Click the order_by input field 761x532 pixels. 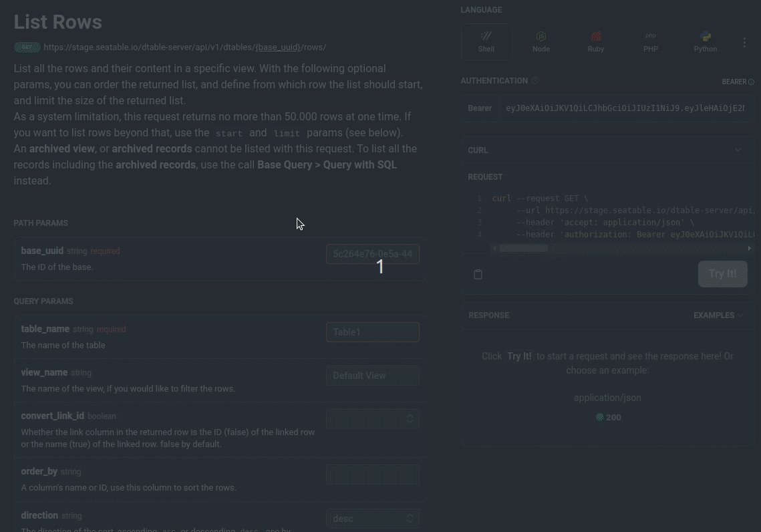373,475
